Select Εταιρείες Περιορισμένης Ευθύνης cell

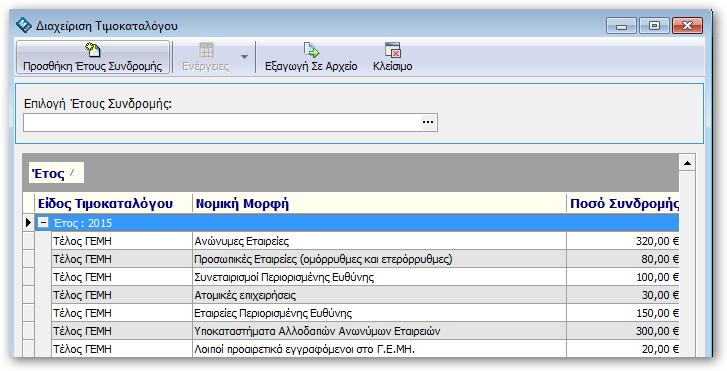(379, 313)
